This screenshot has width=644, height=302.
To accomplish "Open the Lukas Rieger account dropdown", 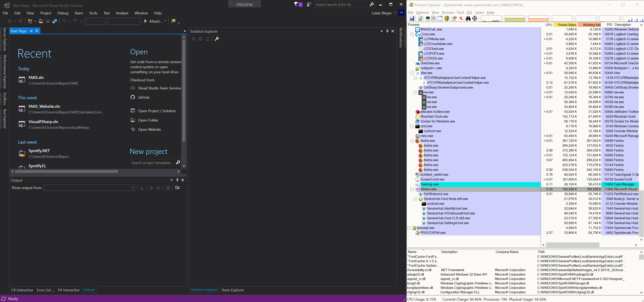I will 395,13.
